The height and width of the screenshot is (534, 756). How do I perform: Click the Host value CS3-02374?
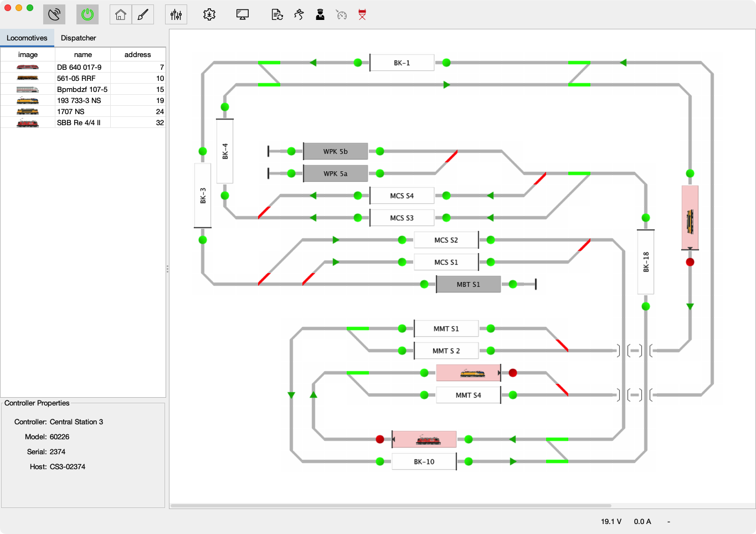pyautogui.click(x=68, y=466)
